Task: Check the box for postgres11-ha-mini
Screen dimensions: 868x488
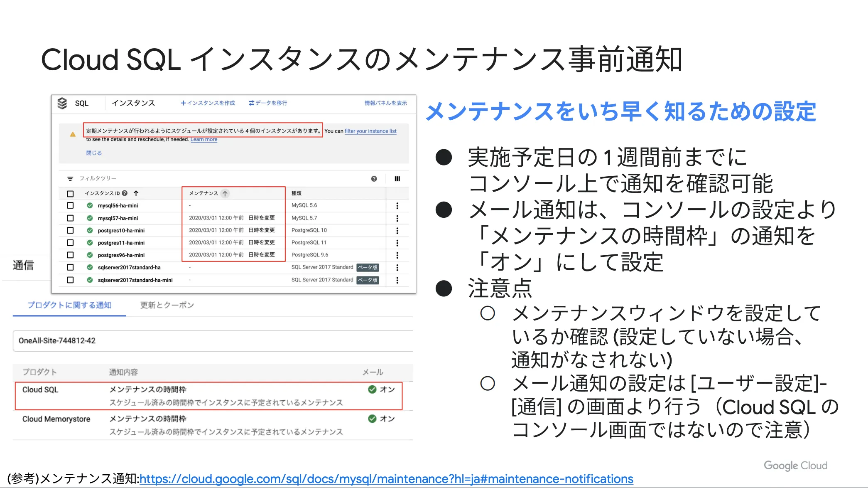Action: click(70, 243)
